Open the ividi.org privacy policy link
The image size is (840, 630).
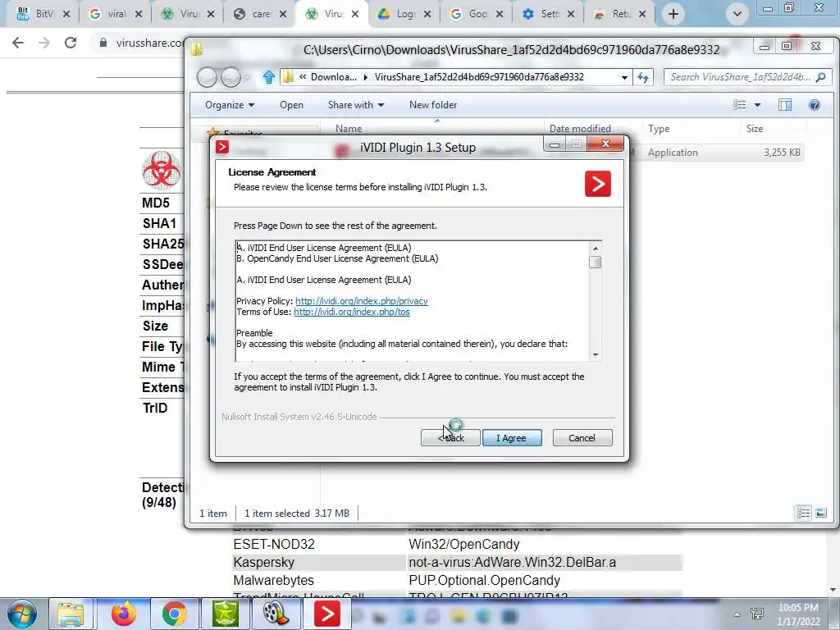tap(362, 301)
